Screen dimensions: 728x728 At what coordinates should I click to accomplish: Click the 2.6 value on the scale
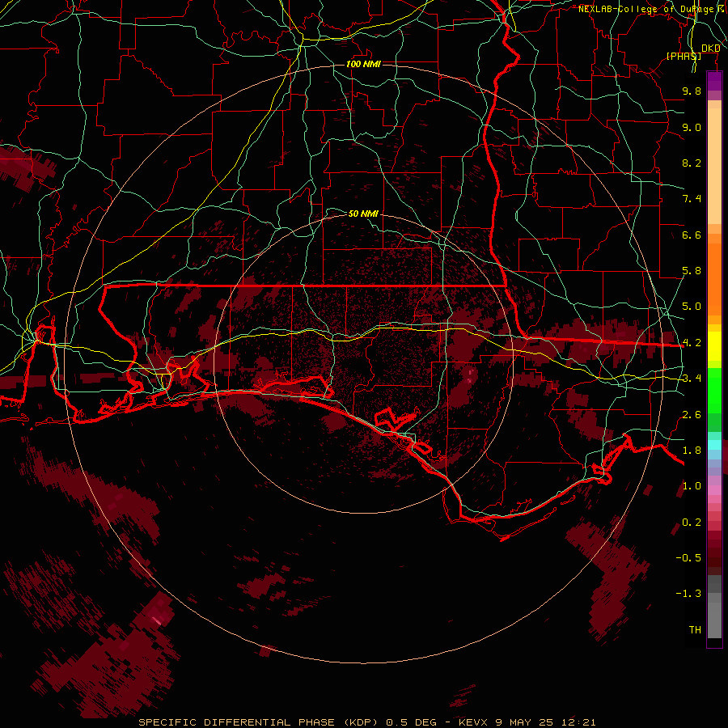click(692, 415)
